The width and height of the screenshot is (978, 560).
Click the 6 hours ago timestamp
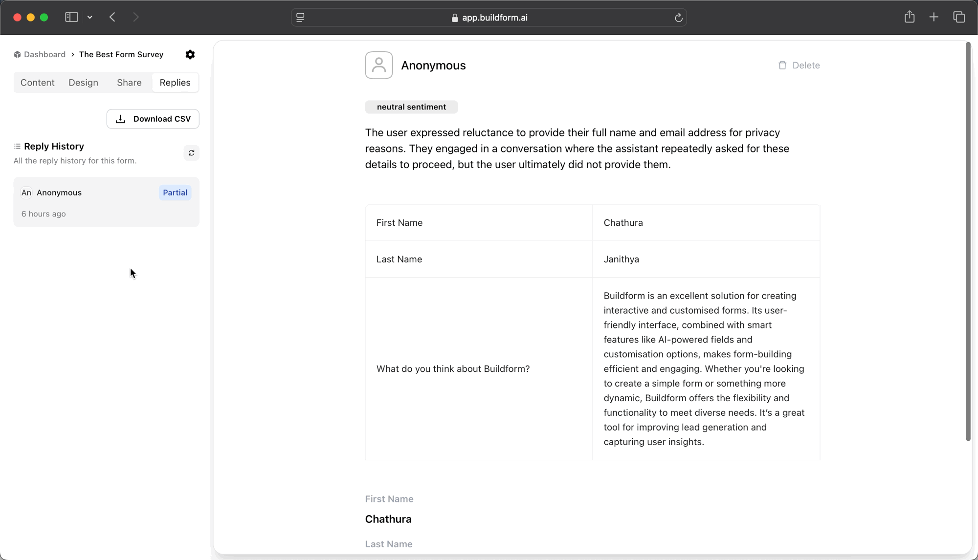(x=44, y=214)
